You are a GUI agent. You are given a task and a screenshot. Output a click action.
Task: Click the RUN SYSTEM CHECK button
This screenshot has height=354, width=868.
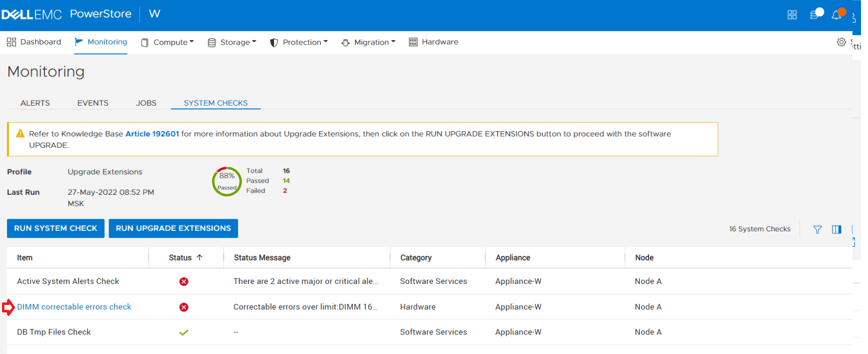tap(55, 228)
